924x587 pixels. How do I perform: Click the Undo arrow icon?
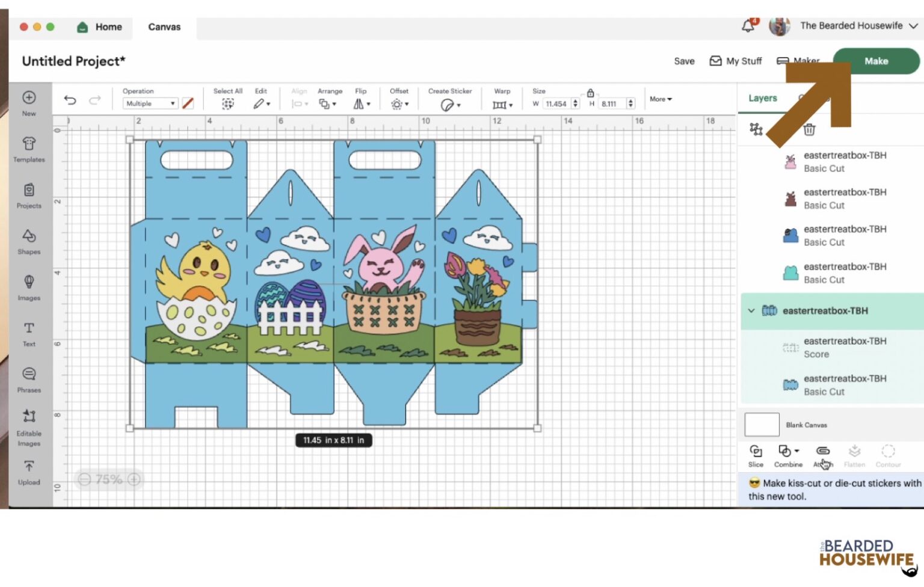[x=70, y=100]
